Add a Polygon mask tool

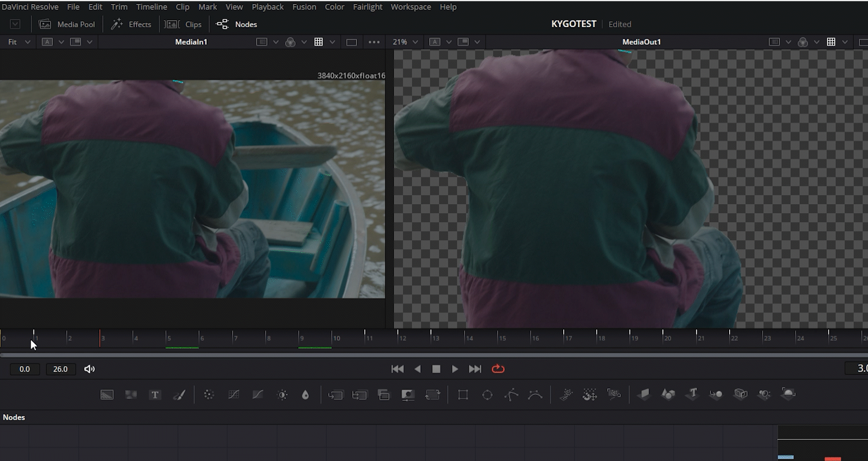point(511,395)
